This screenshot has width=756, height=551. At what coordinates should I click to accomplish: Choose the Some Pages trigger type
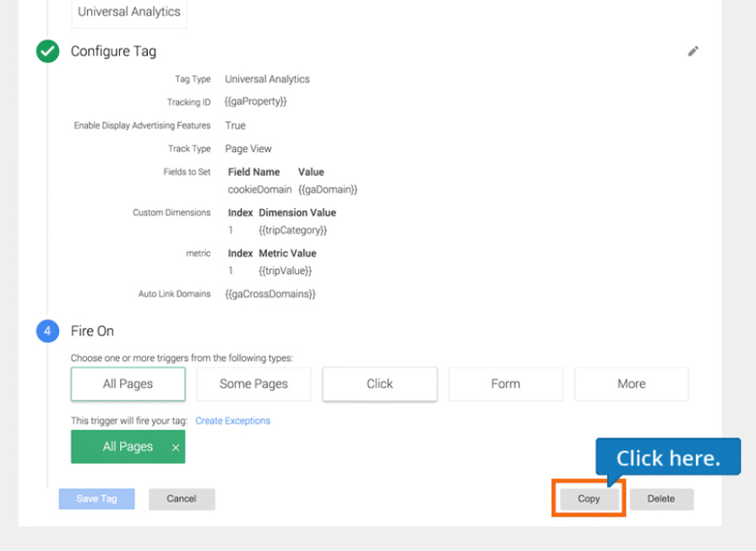(253, 384)
